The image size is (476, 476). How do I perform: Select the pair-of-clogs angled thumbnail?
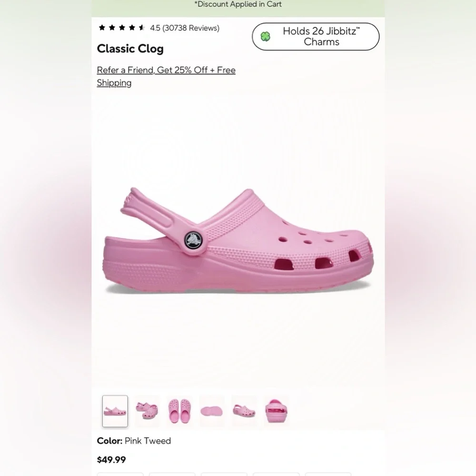pos(147,411)
